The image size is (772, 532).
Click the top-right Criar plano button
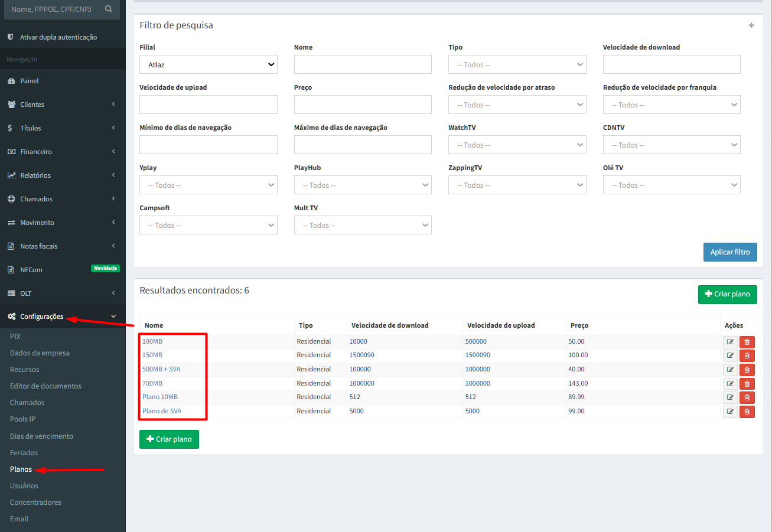(727, 294)
